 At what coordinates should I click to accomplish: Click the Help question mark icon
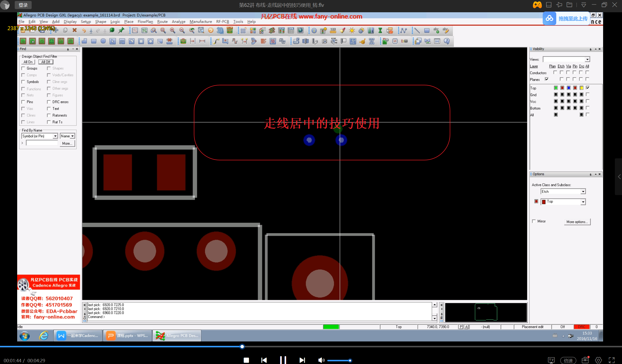click(447, 41)
